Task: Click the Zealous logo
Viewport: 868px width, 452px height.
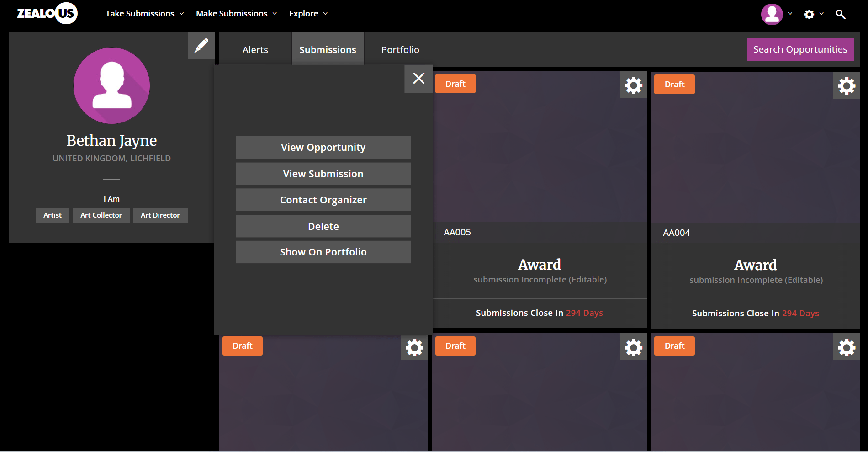Action: [47, 13]
